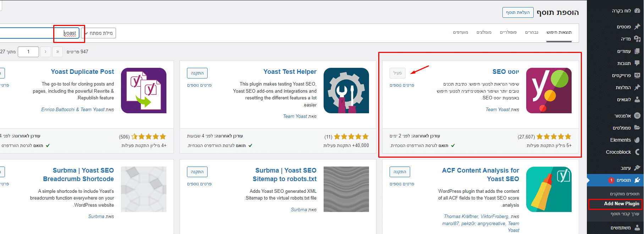Image resolution: width=644 pixels, height=234 pixels.
Task: Click the Yoast Test Helper star rating
Action: 351,137
